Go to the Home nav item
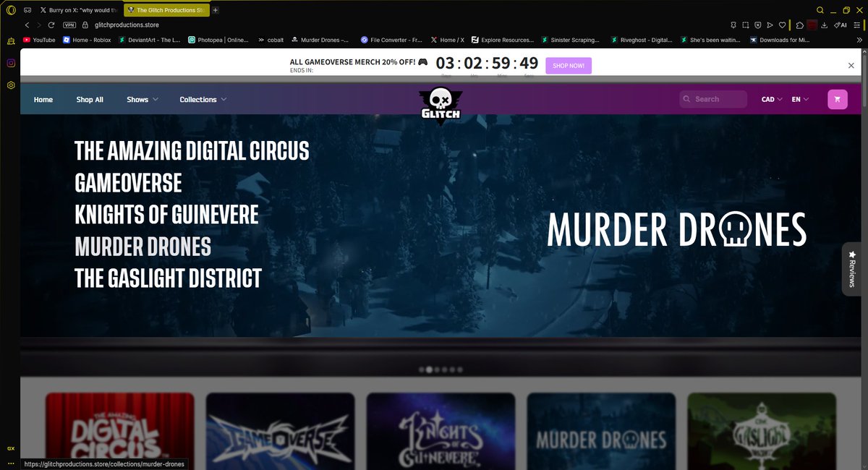868x470 pixels. tap(43, 99)
